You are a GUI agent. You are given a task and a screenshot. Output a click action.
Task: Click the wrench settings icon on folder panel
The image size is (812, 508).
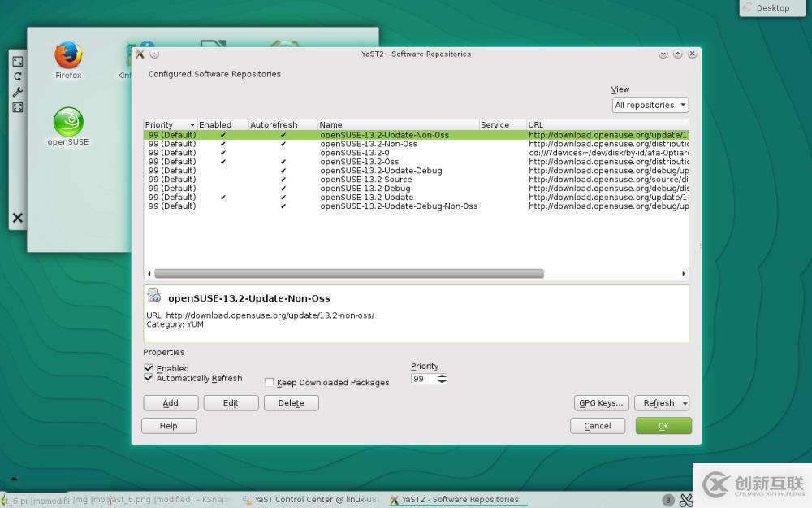click(18, 92)
